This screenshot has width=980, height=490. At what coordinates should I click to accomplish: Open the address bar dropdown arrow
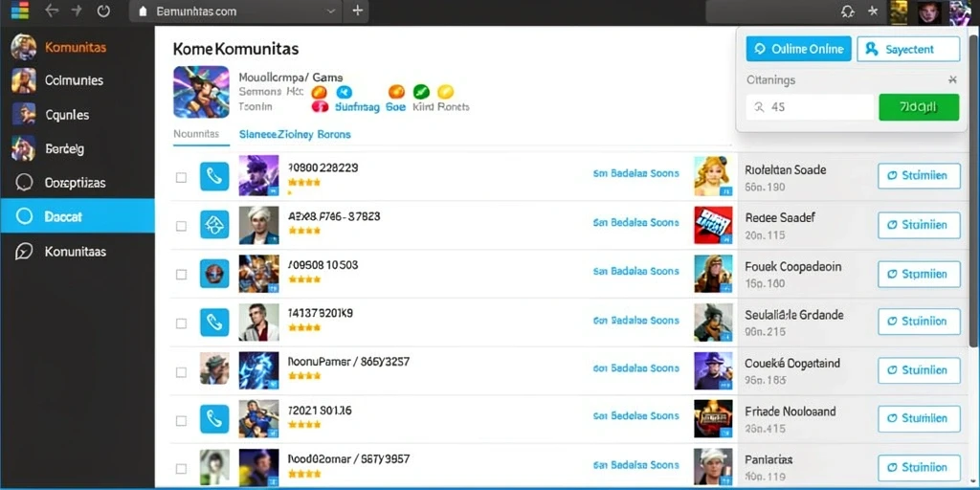[x=331, y=11]
